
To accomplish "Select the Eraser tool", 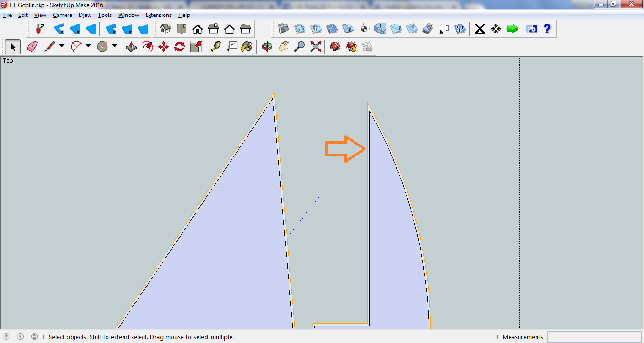I will (32, 47).
